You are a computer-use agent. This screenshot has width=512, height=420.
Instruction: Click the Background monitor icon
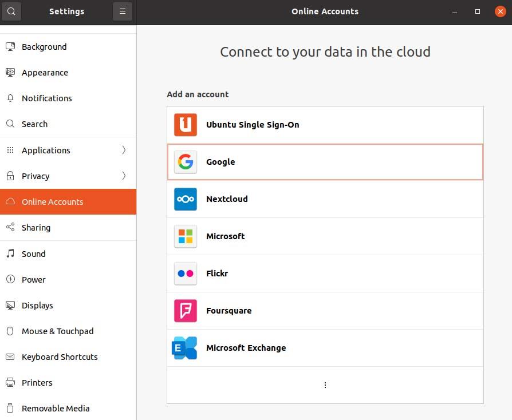tap(10, 47)
